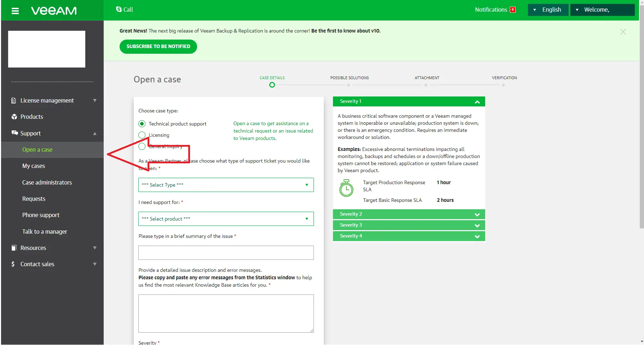Viewport: 644px width, 345px height.
Task: Select the General inquiry radio button
Action: pyautogui.click(x=142, y=146)
